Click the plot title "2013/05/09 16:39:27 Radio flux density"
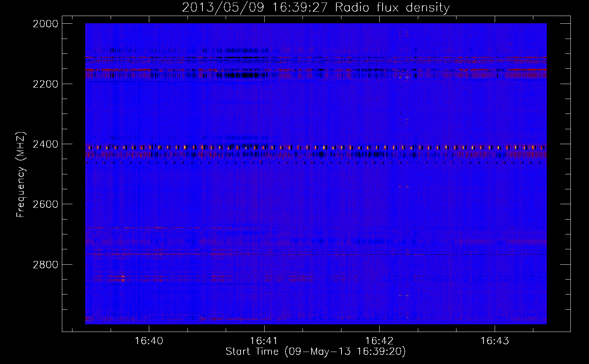This screenshot has height=364, width=589. (316, 8)
